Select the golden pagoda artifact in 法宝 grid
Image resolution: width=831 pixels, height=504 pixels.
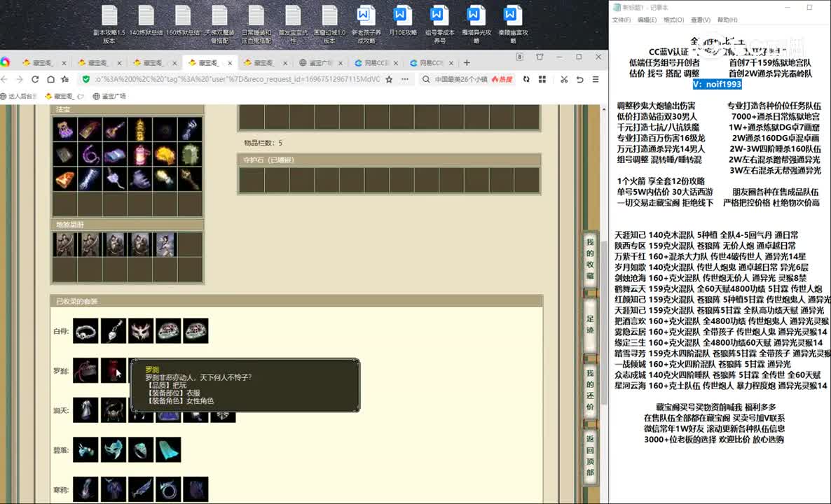pos(139,129)
